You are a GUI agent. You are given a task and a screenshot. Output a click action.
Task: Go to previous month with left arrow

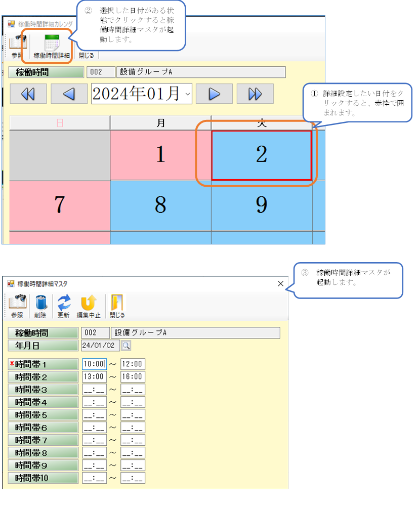69,94
